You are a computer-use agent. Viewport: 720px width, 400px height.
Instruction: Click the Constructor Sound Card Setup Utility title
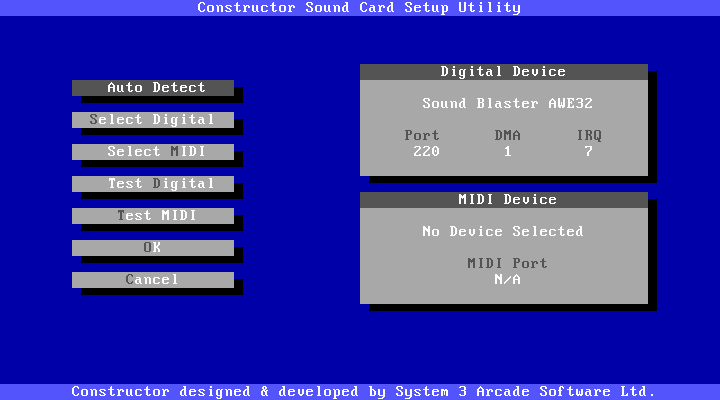tap(359, 8)
